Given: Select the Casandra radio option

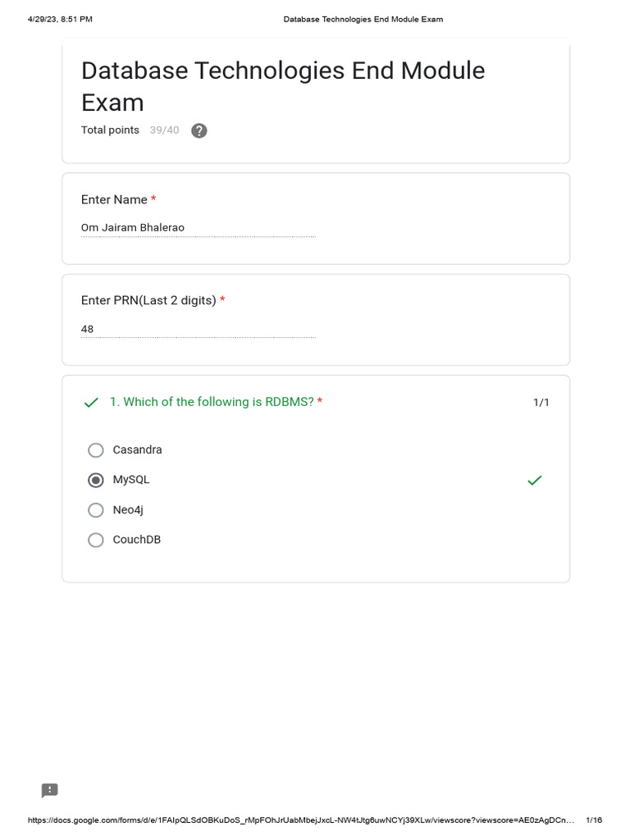Looking at the screenshot, I should pyautogui.click(x=96, y=450).
